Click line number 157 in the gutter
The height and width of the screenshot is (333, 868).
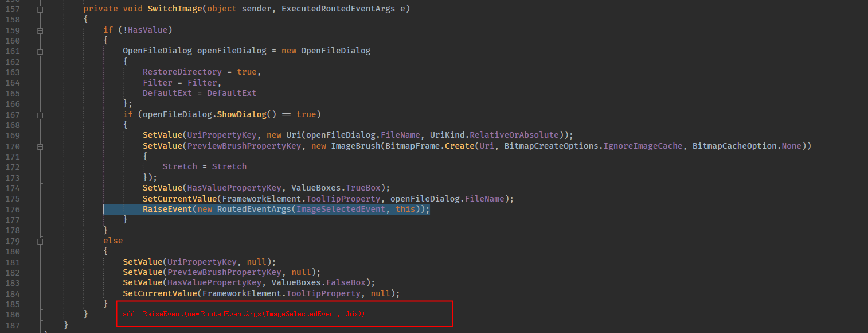[x=13, y=9]
